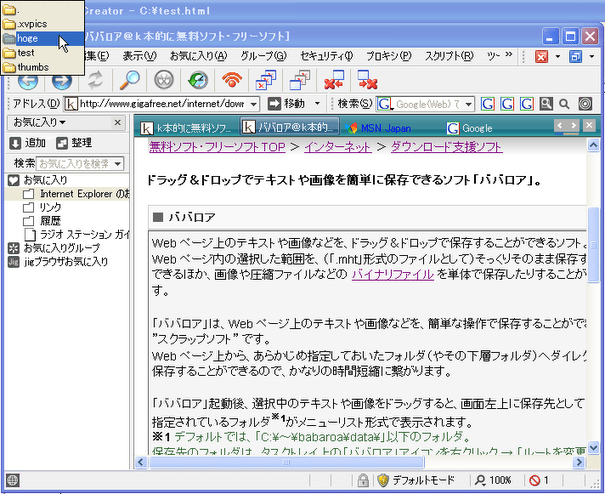This screenshot has height=494, width=605.
Task: Switch to MSN Japan tab
Action: [378, 128]
